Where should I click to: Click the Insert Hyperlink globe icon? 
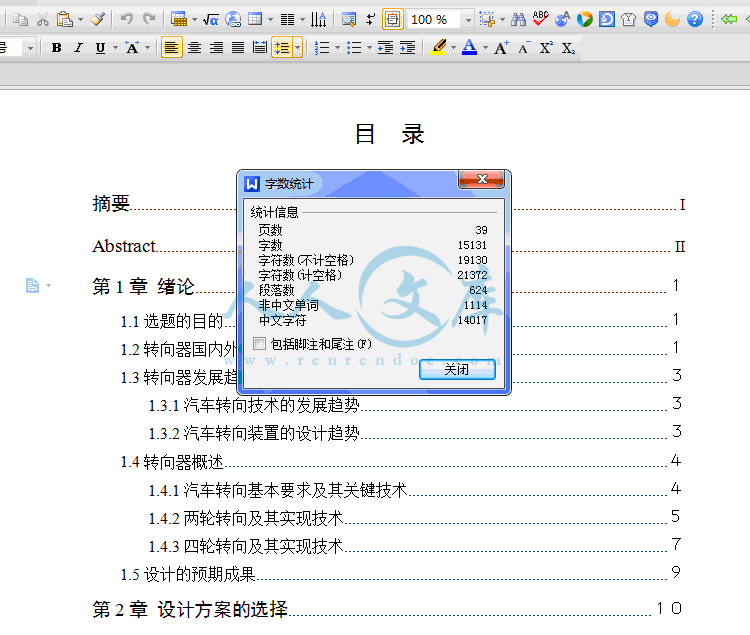coord(233,20)
